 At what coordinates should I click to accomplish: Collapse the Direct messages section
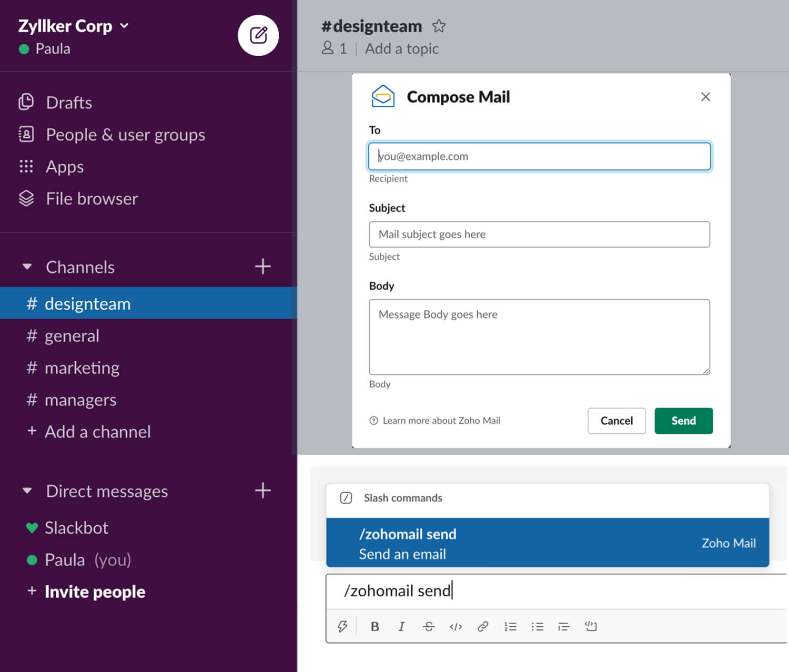27,491
